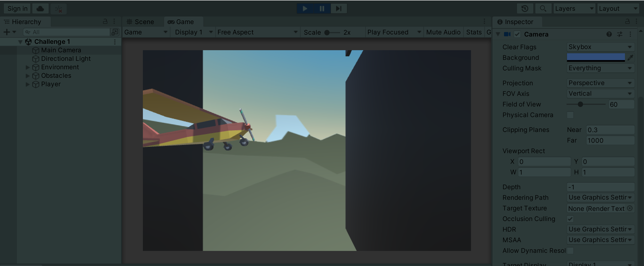Screen dimensions: 644x266
Task: Open Camera component preset settings icon
Action: 620,34
